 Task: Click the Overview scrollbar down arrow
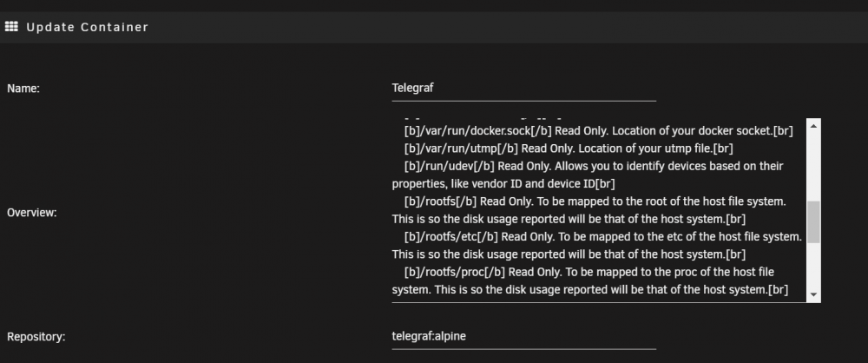(813, 295)
